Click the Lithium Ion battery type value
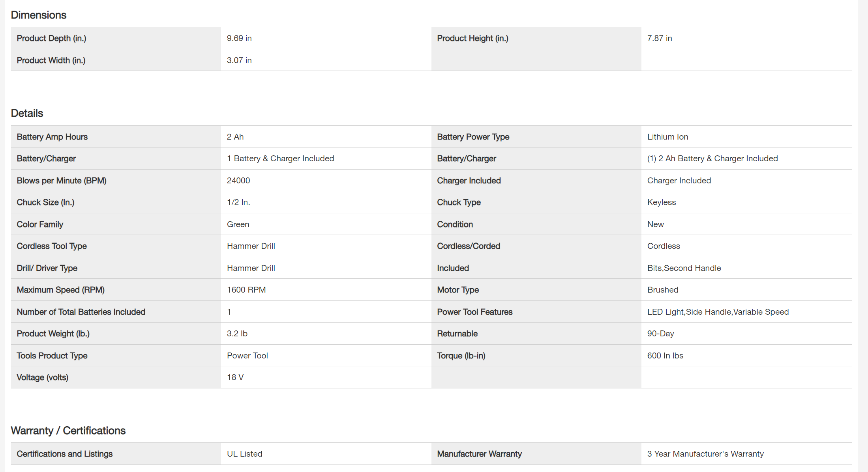This screenshot has height=472, width=868. click(667, 137)
